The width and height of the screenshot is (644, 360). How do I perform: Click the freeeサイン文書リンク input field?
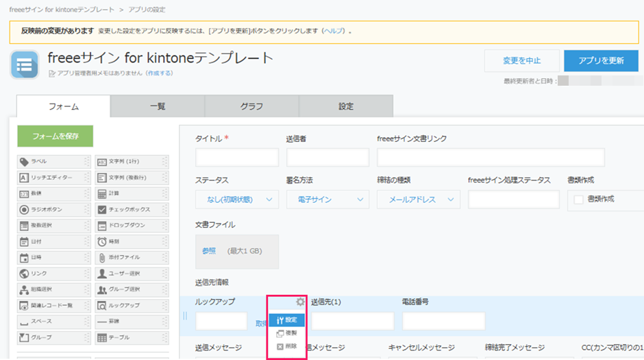[x=491, y=158]
